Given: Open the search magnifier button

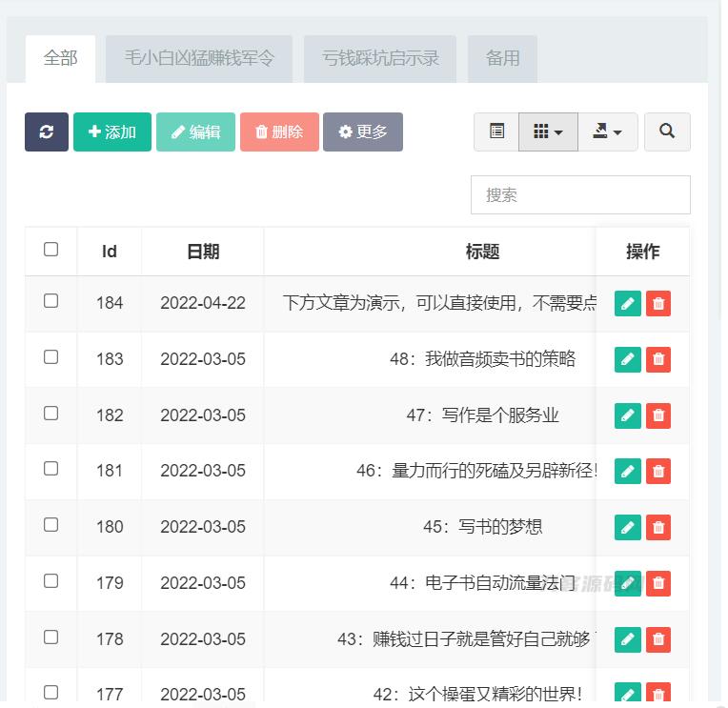Looking at the screenshot, I should [x=667, y=131].
